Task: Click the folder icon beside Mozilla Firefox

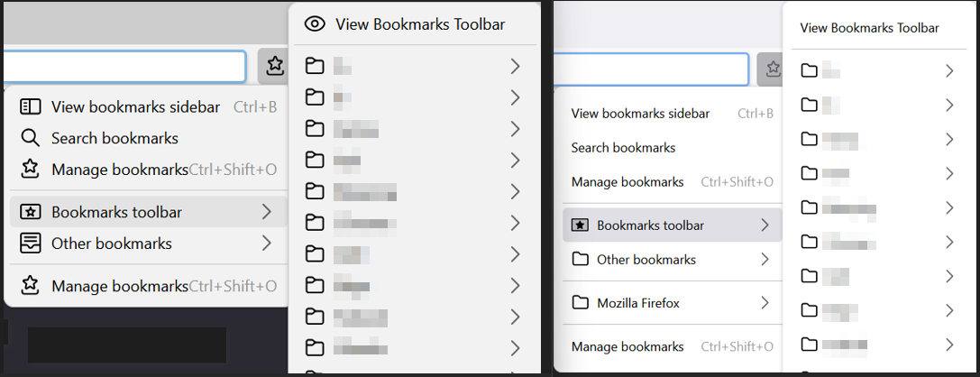Action: click(580, 303)
